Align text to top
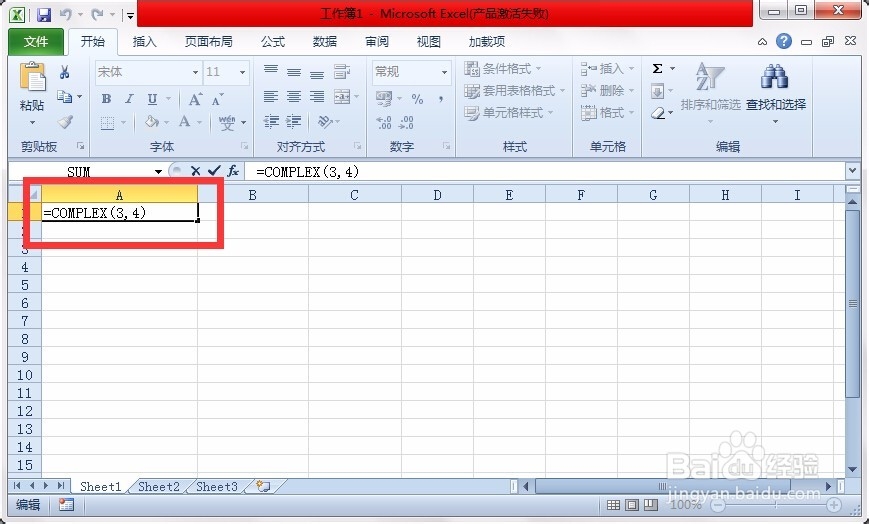 point(271,71)
